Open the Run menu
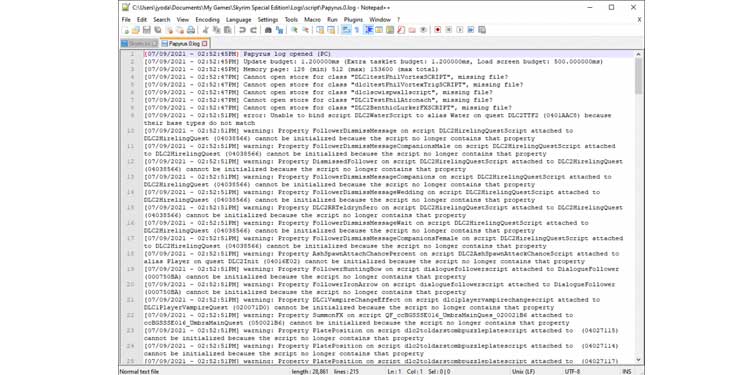 pos(332,20)
